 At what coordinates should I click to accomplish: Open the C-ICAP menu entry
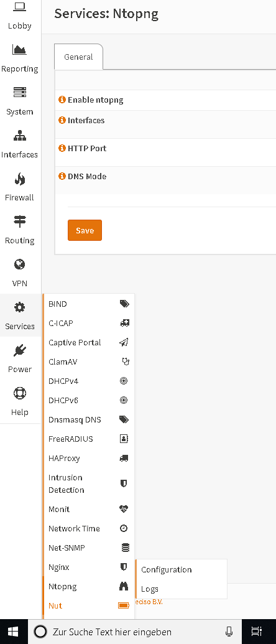tap(89, 323)
